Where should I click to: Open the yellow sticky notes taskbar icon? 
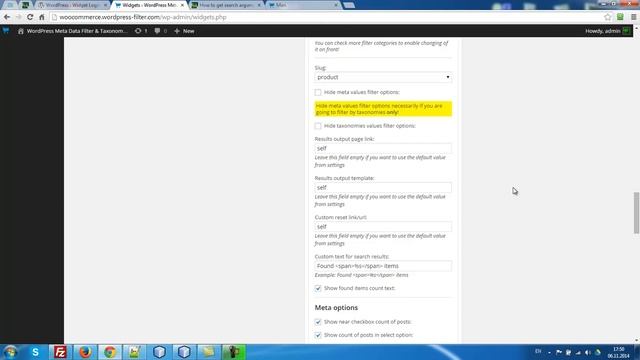209,352
